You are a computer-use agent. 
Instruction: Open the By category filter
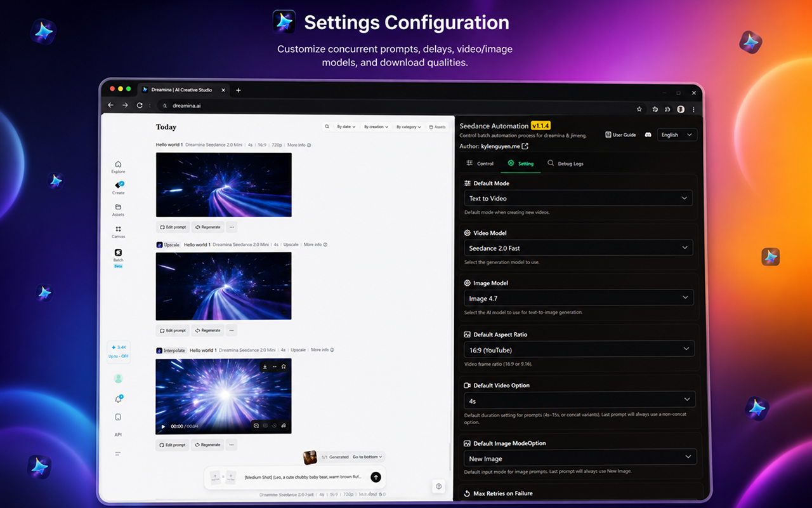click(409, 127)
